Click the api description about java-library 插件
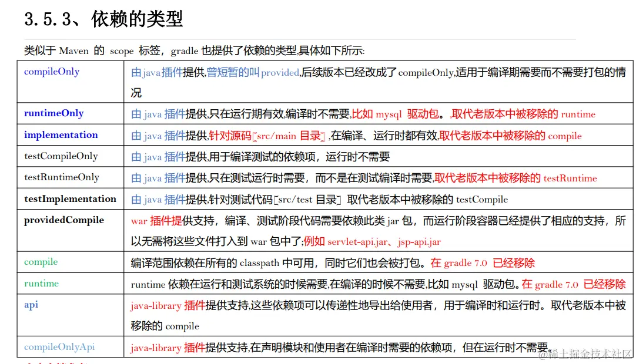 tap(379, 315)
